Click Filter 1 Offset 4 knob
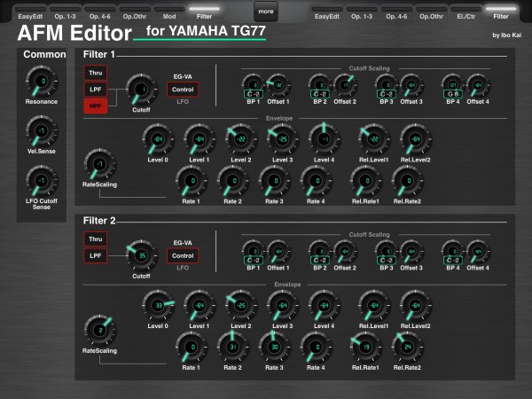 click(478, 85)
